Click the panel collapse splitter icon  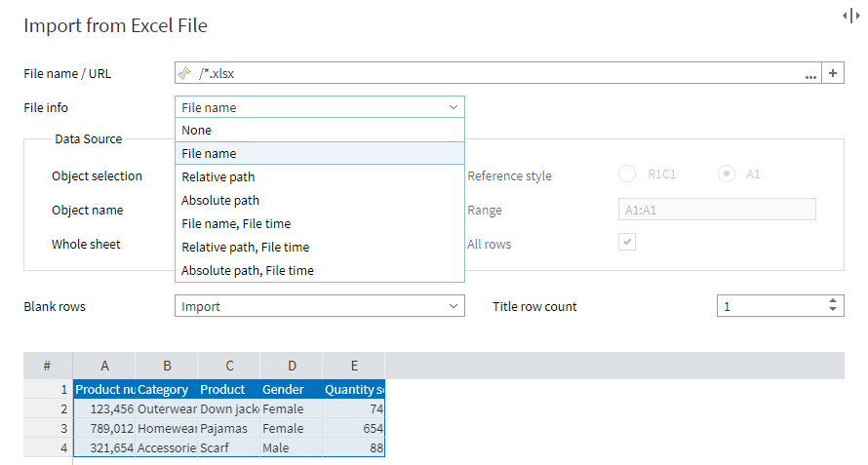(x=850, y=16)
